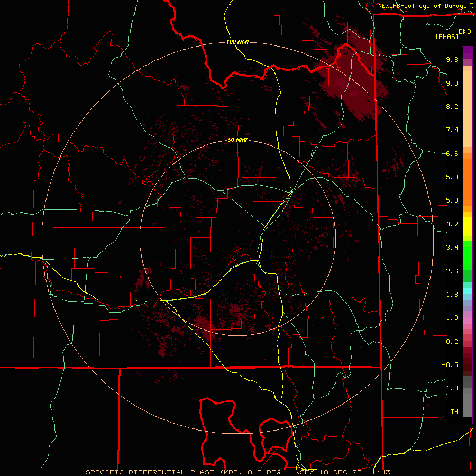Screen dimensions: 476x476
Task: Click the 11:43 timestamp in footer
Action: pyautogui.click(x=378, y=472)
